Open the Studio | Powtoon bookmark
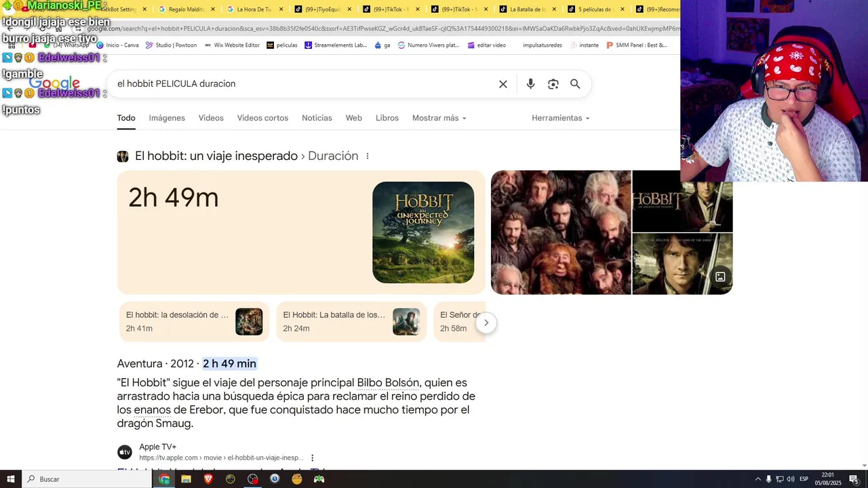Image resolution: width=868 pixels, height=488 pixels. tap(171, 45)
